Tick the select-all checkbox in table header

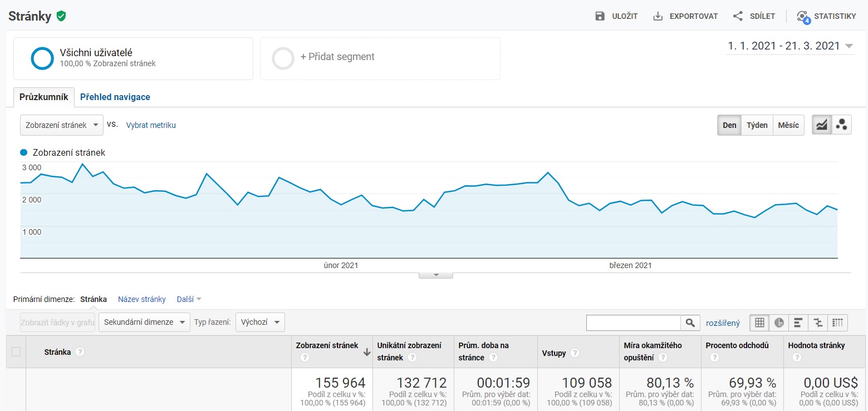point(16,351)
